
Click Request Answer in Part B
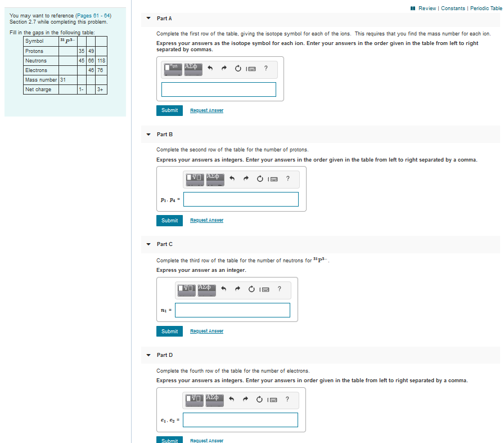(206, 220)
